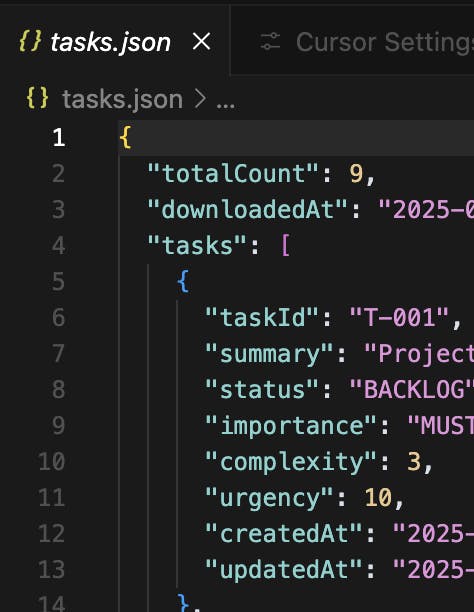
Task: Click the JSON braces icon on tasks.json tab
Action: (30, 41)
